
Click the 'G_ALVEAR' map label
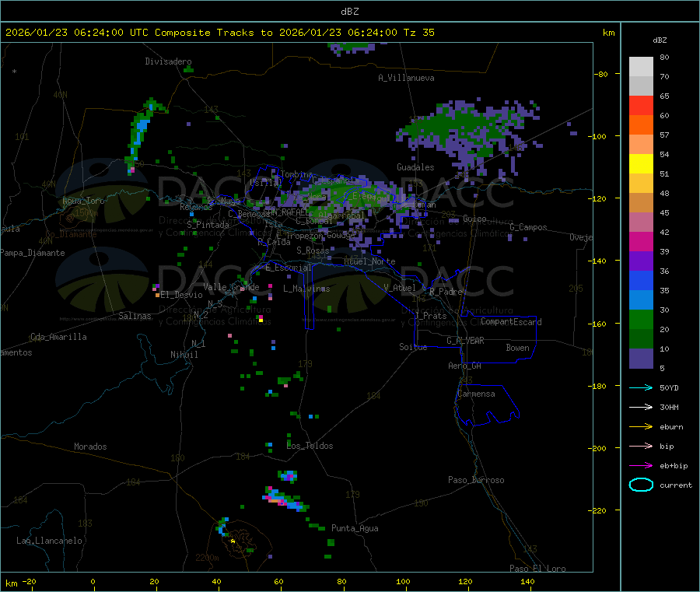click(465, 341)
